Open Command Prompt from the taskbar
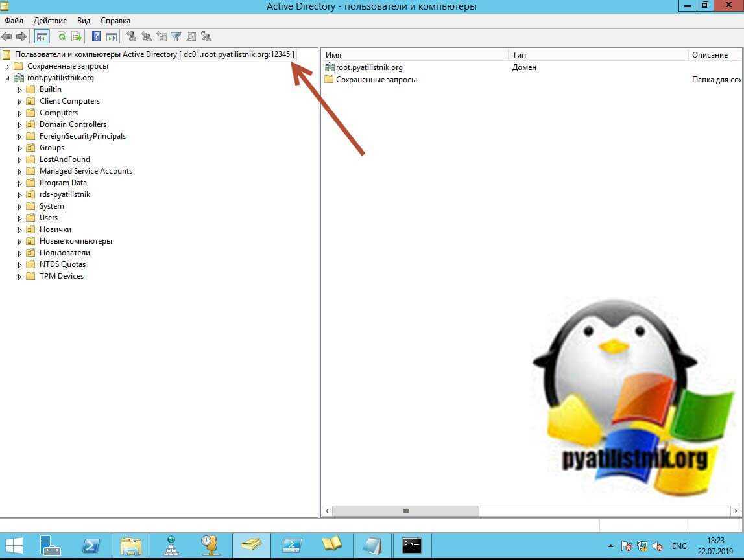Image resolution: width=744 pixels, height=560 pixels. coord(411,545)
